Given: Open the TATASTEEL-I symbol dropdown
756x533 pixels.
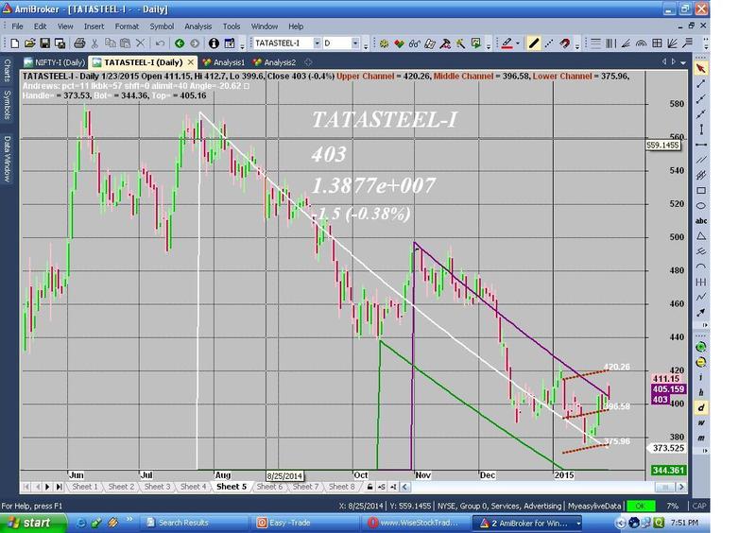Looking at the screenshot, I should coord(317,43).
